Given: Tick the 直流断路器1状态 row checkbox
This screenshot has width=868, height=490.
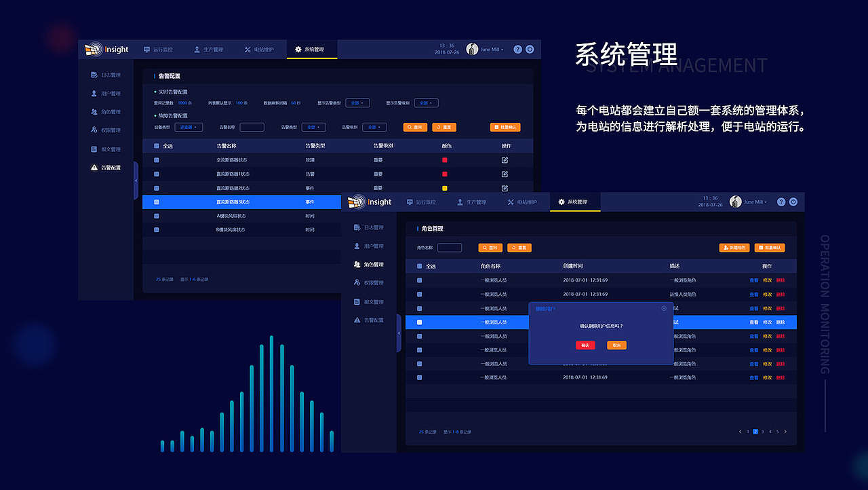Looking at the screenshot, I should point(157,174).
